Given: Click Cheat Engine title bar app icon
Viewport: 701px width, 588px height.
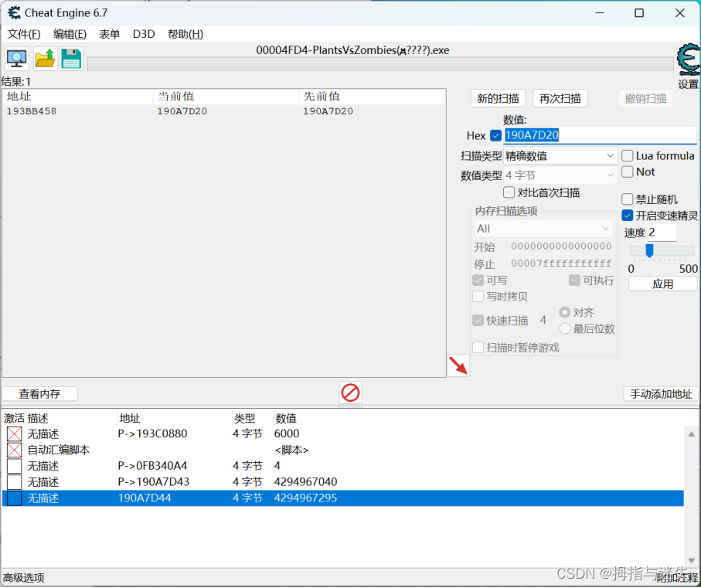Looking at the screenshot, I should [14, 12].
